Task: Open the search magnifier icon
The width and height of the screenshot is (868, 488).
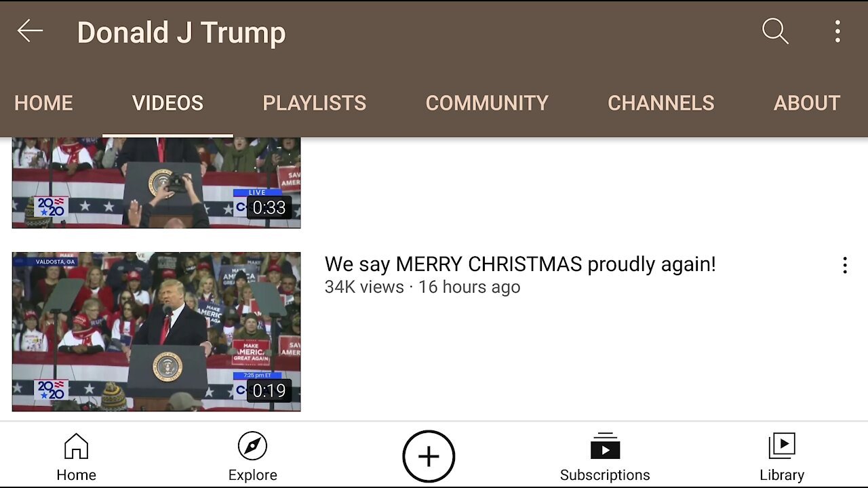Action: (775, 31)
